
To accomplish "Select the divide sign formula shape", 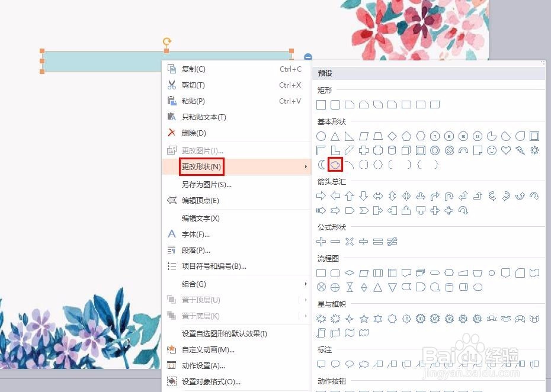I will point(364,242).
